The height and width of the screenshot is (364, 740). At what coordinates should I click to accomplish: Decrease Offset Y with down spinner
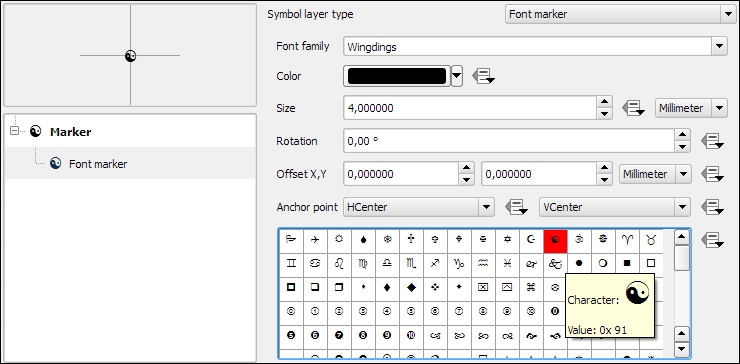pyautogui.click(x=605, y=180)
